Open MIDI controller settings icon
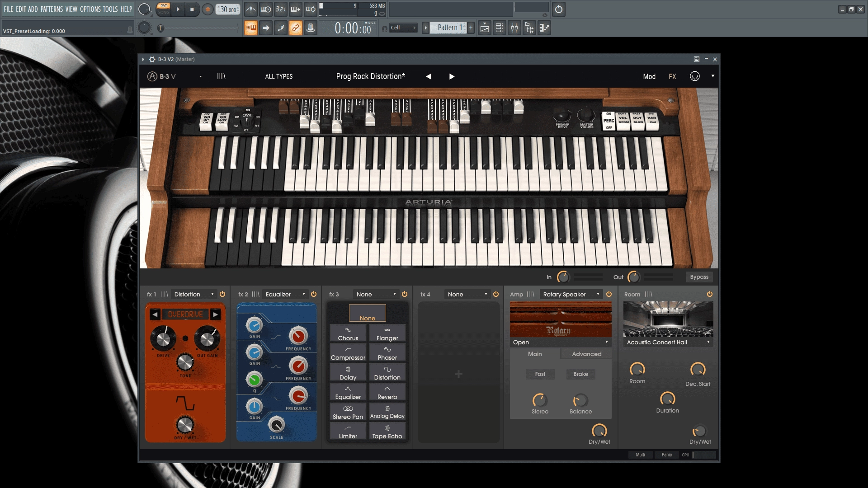Viewport: 868px width, 488px height. (x=695, y=76)
